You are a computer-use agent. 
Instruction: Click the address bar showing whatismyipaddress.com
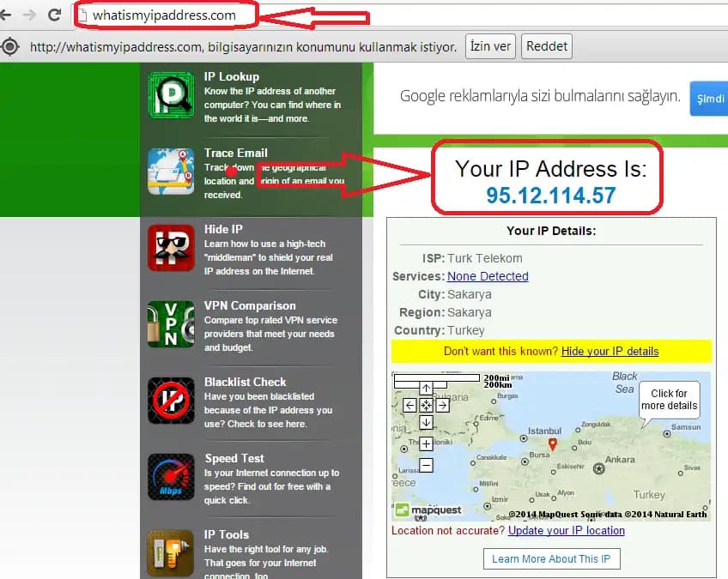click(163, 15)
